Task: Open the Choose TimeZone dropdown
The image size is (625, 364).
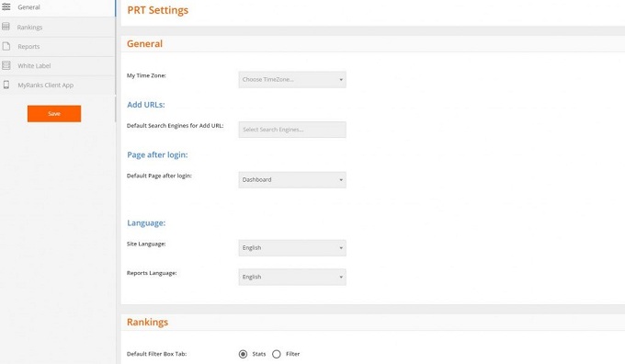Action: coord(292,79)
